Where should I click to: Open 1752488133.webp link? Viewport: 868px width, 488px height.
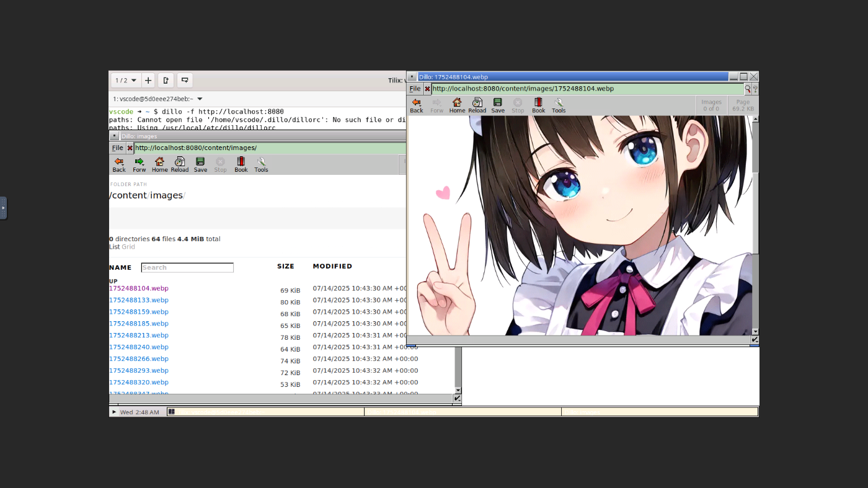click(x=139, y=300)
